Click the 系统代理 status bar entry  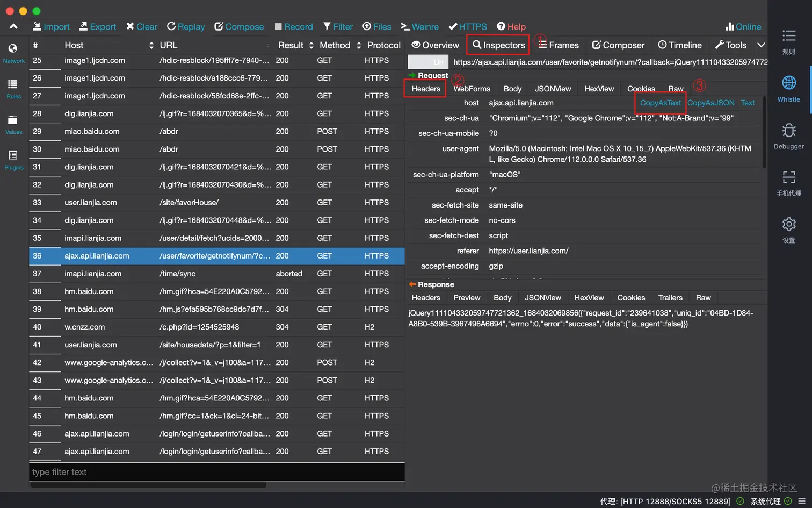coord(771,501)
